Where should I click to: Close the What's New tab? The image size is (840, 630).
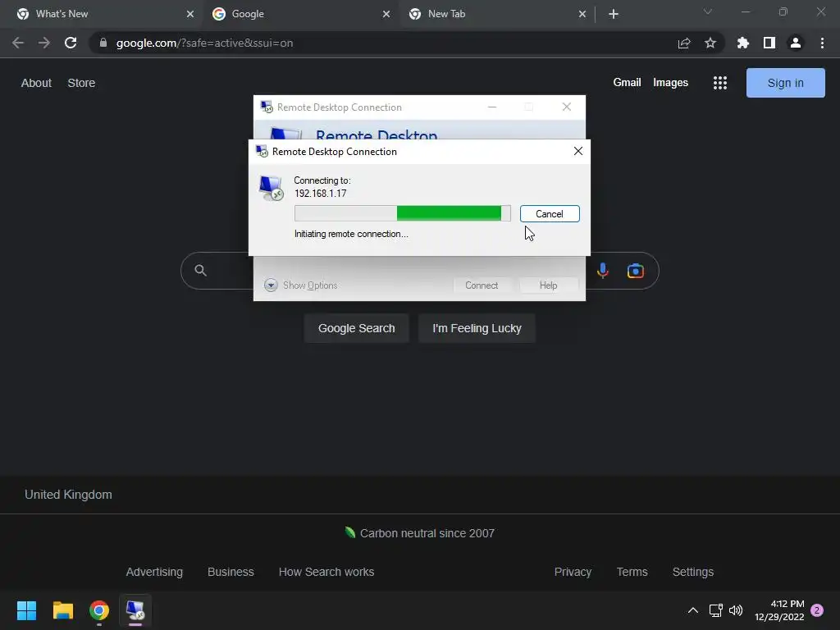pos(189,14)
